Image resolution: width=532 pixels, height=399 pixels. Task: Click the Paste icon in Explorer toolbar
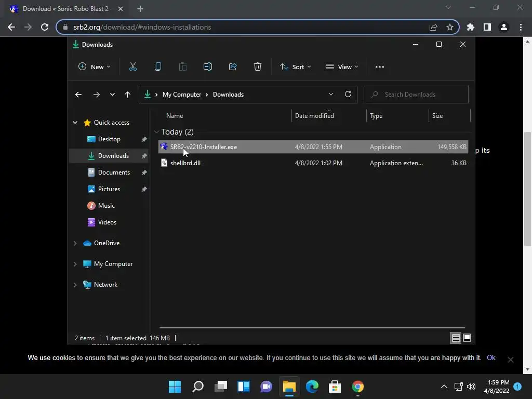point(182,66)
